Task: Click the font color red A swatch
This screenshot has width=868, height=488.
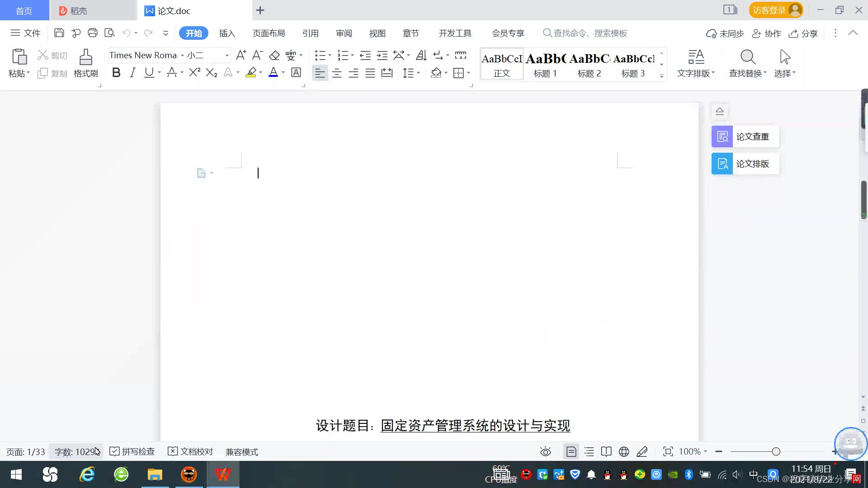Action: coord(273,73)
